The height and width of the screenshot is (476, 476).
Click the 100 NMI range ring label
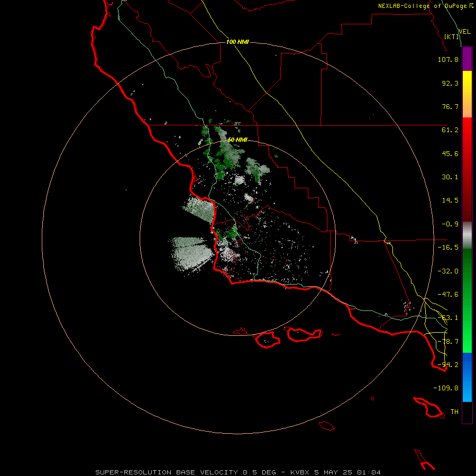(237, 42)
